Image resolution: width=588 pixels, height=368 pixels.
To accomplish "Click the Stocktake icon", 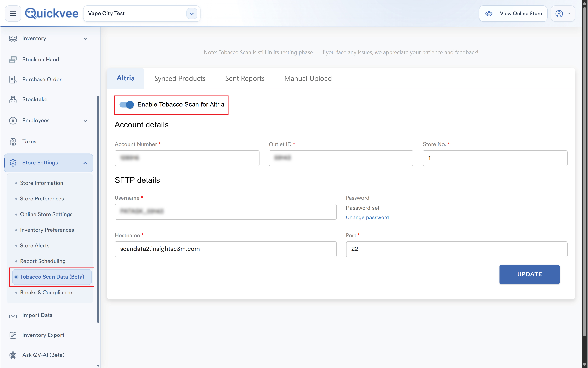I will point(13,100).
